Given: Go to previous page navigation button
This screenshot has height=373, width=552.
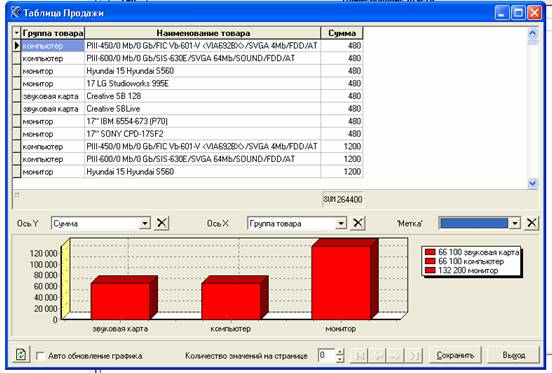Looking at the screenshot, I should tap(378, 355).
